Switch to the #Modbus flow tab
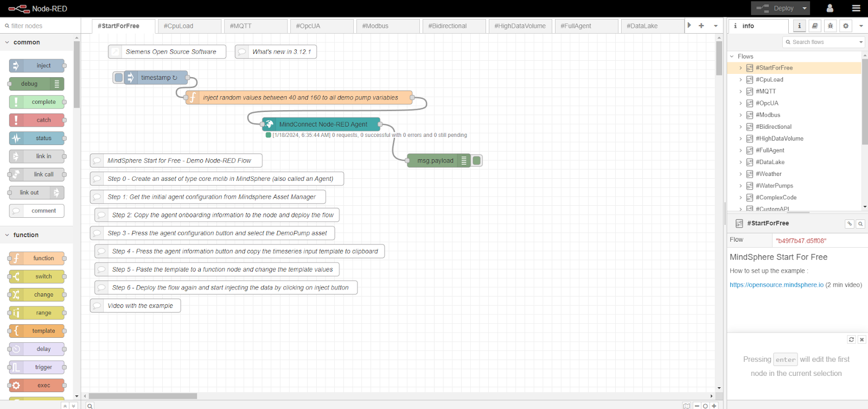The image size is (868, 409). click(x=388, y=26)
